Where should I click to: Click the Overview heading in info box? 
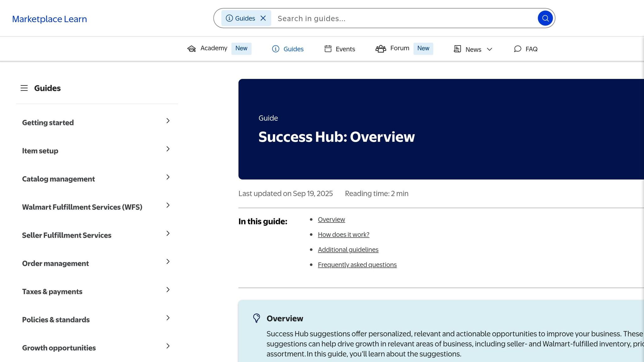point(285,318)
